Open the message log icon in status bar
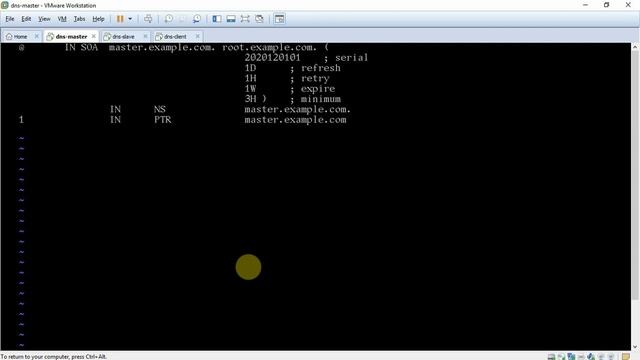The image size is (640, 360). (x=626, y=357)
